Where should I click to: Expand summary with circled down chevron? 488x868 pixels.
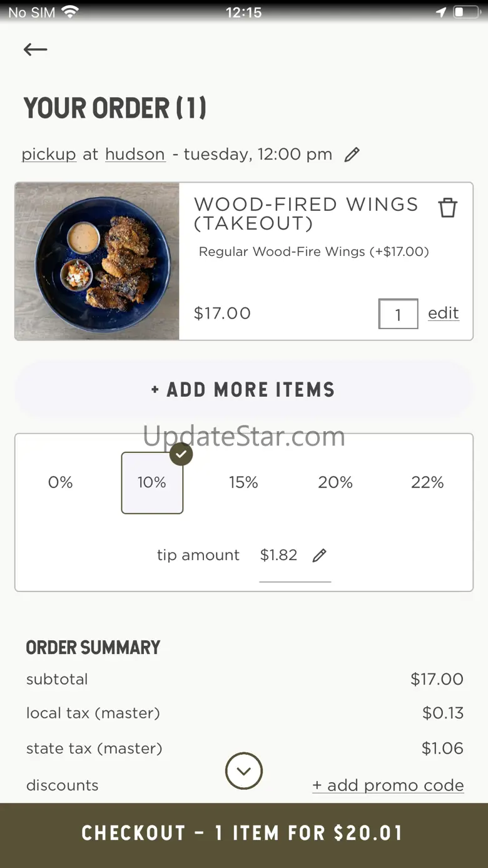coord(244,771)
